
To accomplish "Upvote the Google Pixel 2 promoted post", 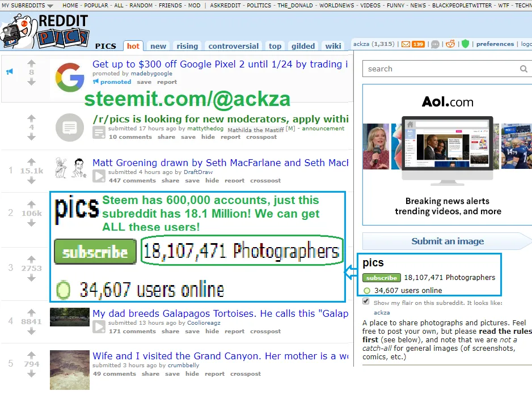I will (x=31, y=63).
